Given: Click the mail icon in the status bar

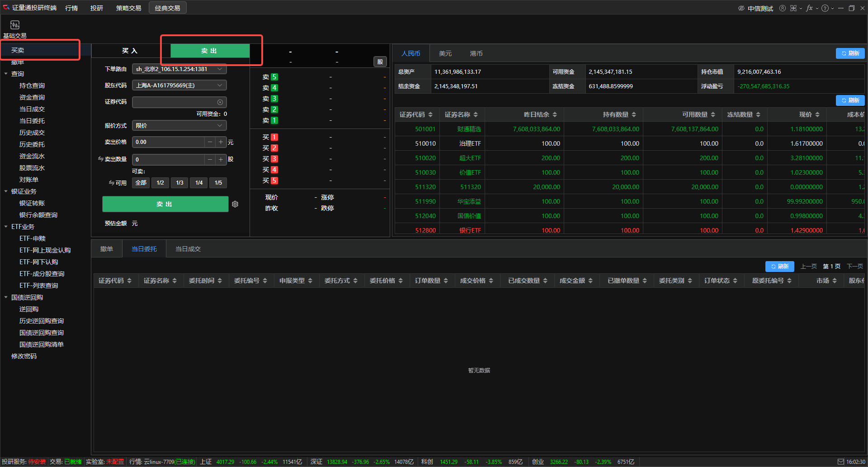Looking at the screenshot, I should click(840, 462).
